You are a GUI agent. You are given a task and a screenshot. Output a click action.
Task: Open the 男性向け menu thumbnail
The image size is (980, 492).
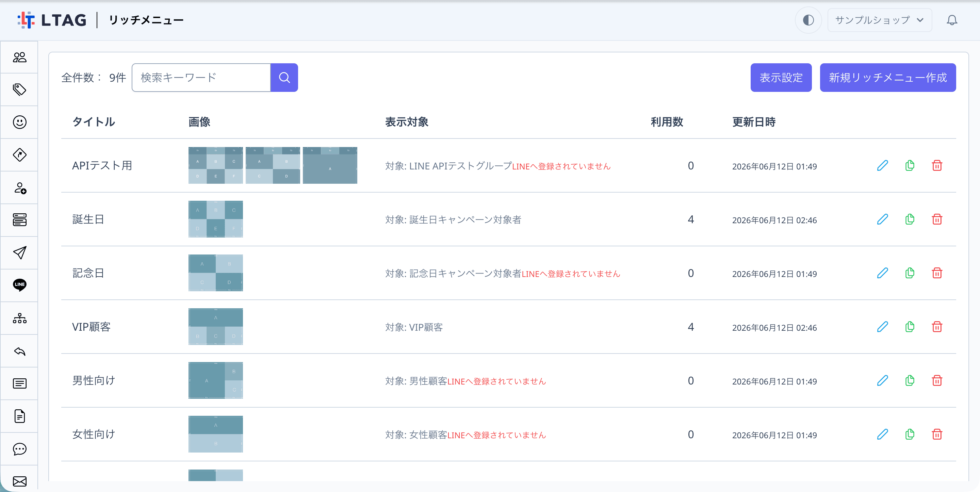215,380
